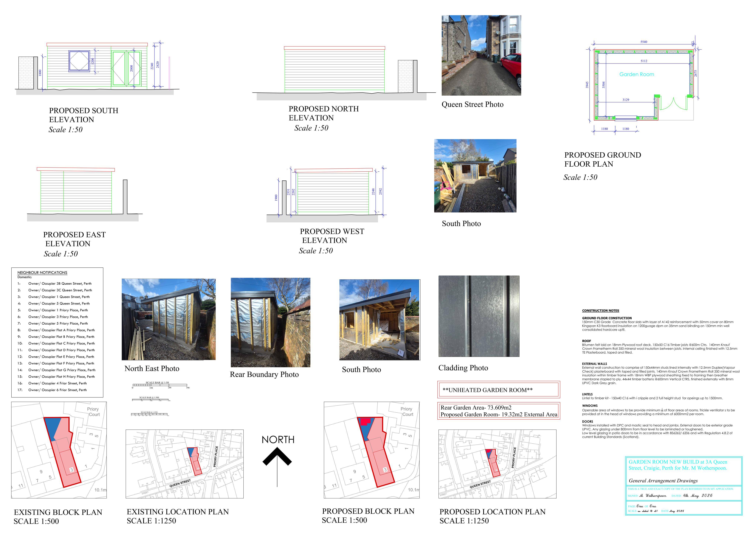Click 'Rear Garden Area- 73.609m2' text
This screenshot has height=534, width=756.
tap(476, 408)
